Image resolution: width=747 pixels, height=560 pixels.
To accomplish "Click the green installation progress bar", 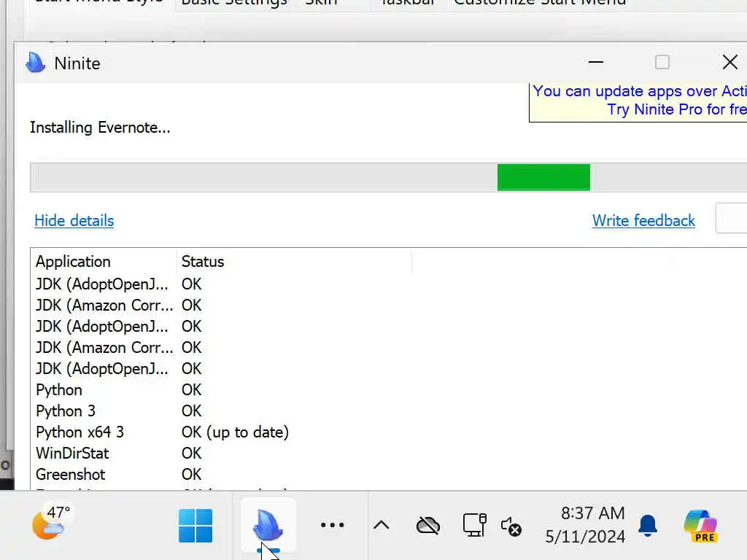I will (543, 177).
